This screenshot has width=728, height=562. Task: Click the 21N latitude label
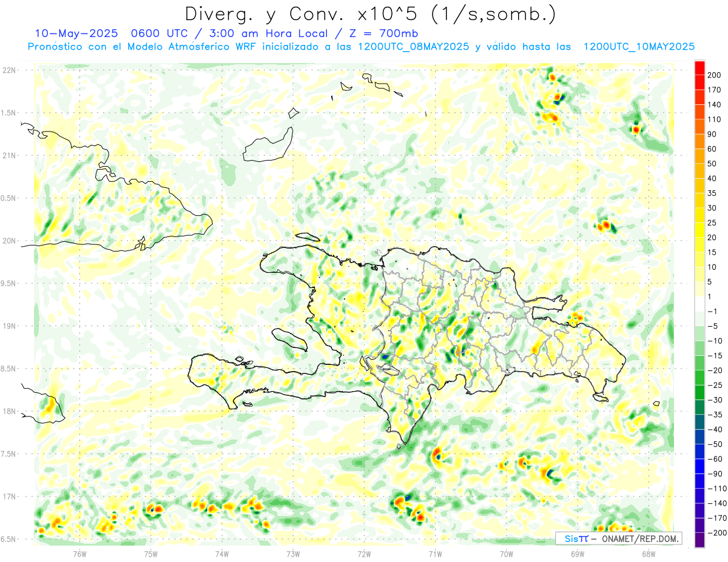point(9,155)
